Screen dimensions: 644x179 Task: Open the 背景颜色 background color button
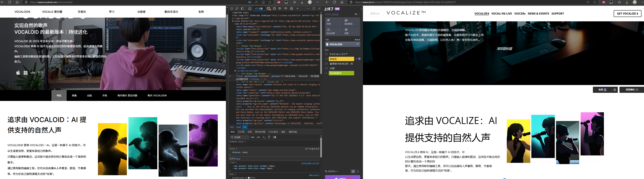tap(632, 90)
